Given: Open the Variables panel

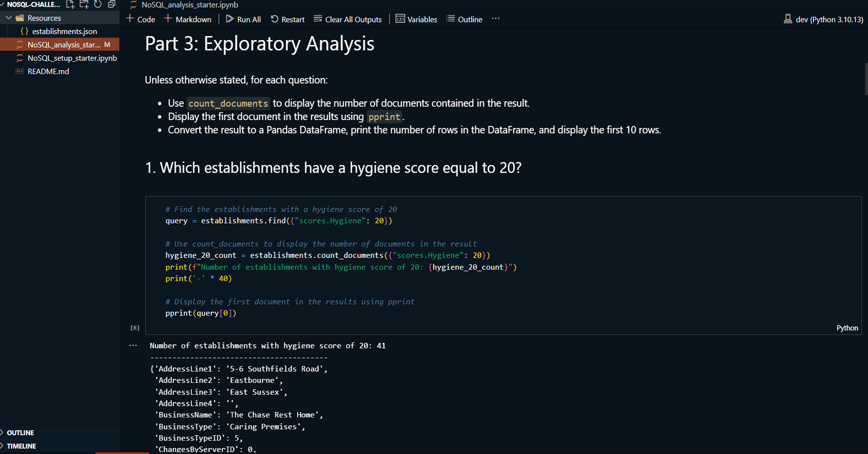Looking at the screenshot, I should 416,19.
